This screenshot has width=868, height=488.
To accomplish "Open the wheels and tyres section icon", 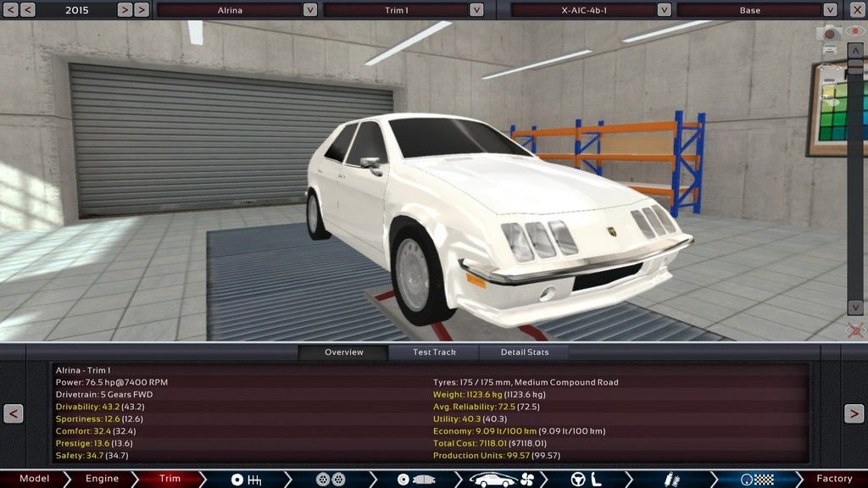I will coord(331,480).
